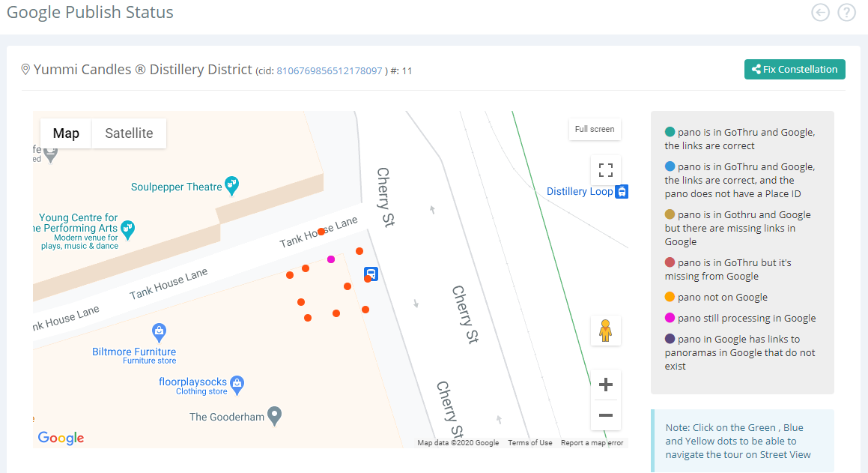
Task: Click the Full screen tooltip label
Action: (x=595, y=129)
